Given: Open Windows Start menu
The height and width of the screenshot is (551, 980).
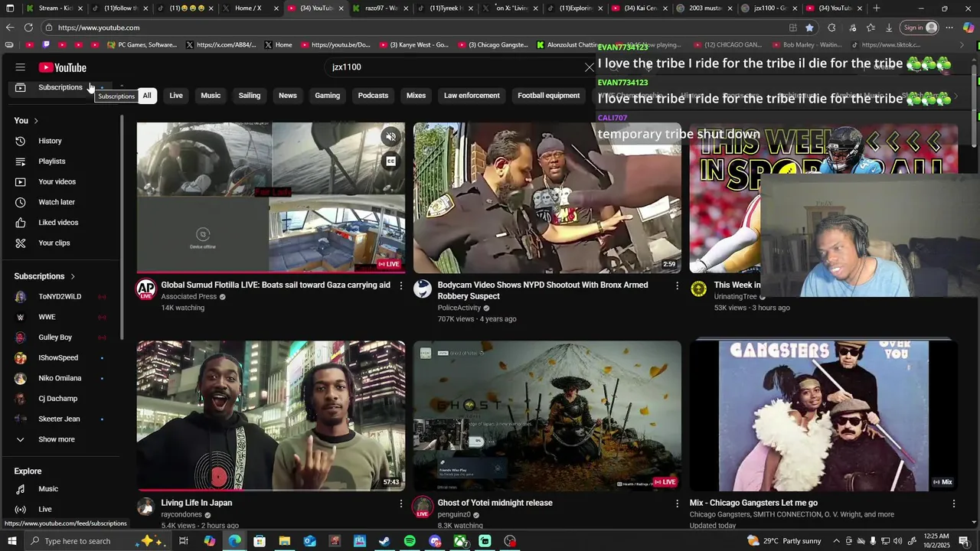Looking at the screenshot, I should 11,541.
